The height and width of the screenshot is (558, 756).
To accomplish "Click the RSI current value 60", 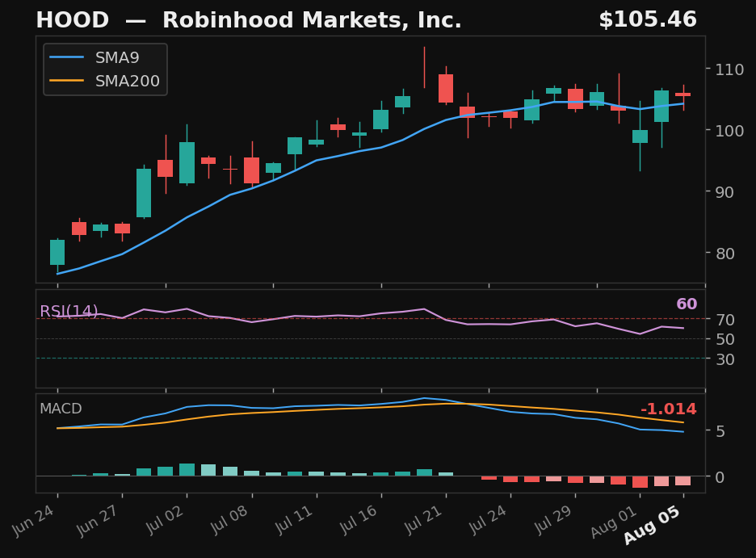I will [687, 304].
